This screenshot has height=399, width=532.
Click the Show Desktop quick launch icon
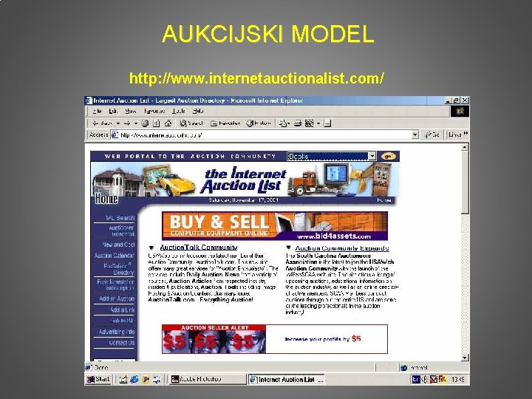[x=123, y=380]
